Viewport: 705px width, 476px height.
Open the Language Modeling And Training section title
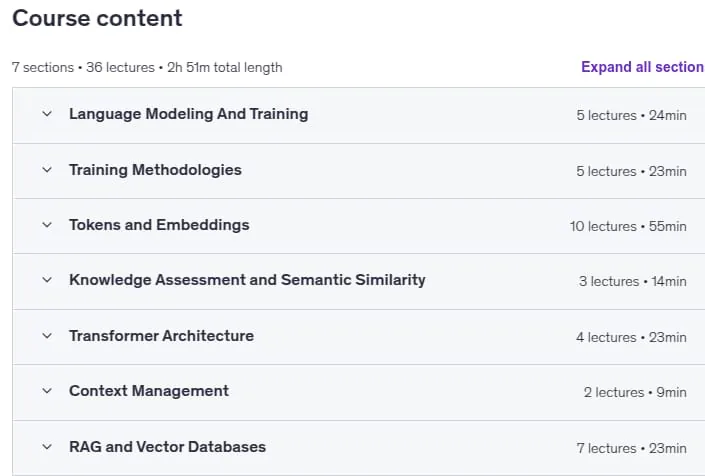pos(188,114)
